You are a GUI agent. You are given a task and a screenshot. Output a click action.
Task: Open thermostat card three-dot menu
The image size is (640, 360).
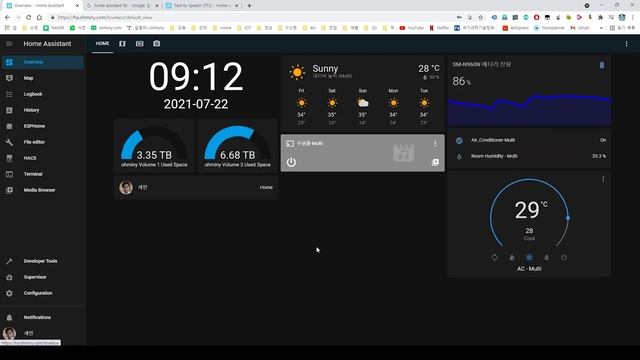click(x=603, y=179)
